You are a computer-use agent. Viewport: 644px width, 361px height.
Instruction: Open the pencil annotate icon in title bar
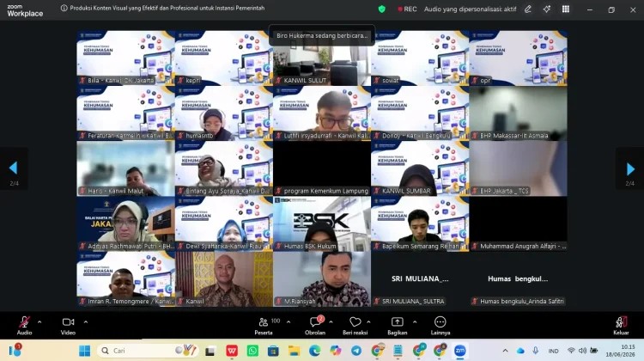pyautogui.click(x=528, y=9)
